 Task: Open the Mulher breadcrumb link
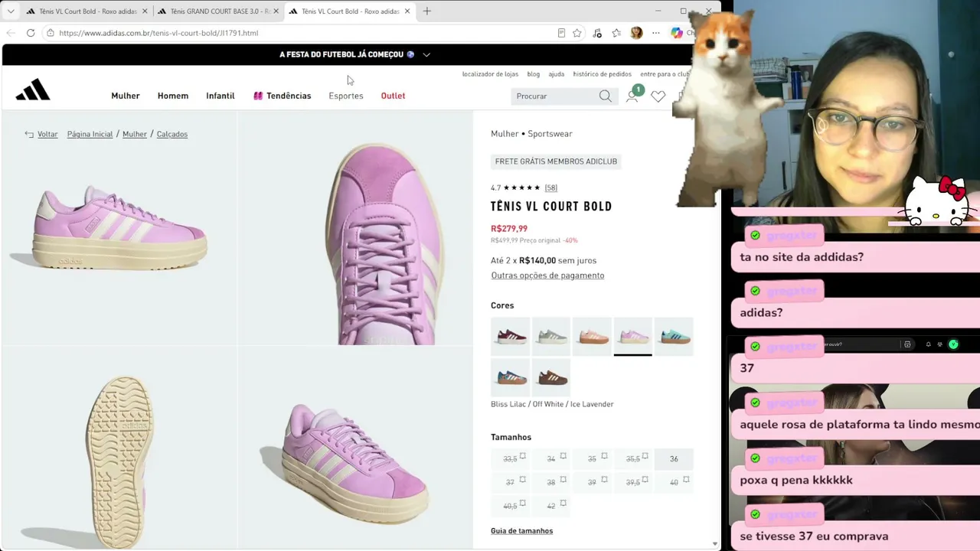[135, 134]
